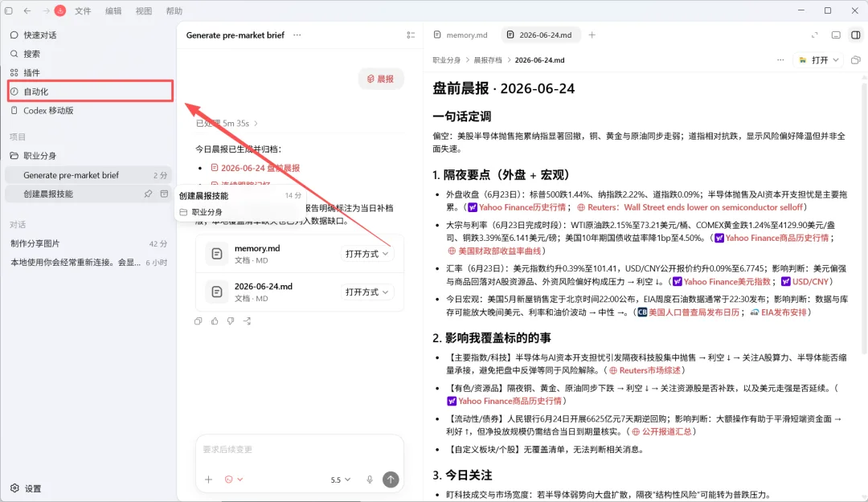Viewport: 868px width, 502px height.
Task: Open the 制作分享图片 conversation
Action: click(x=88, y=243)
